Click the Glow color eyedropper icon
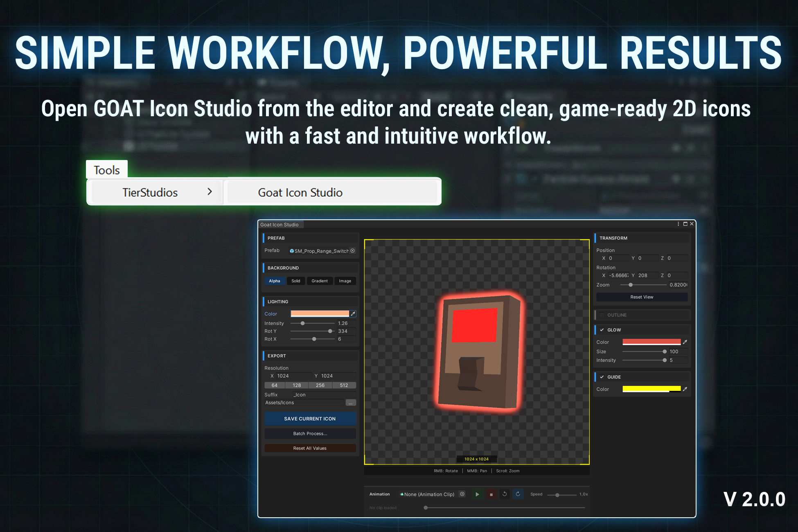The width and height of the screenshot is (798, 532). click(685, 342)
